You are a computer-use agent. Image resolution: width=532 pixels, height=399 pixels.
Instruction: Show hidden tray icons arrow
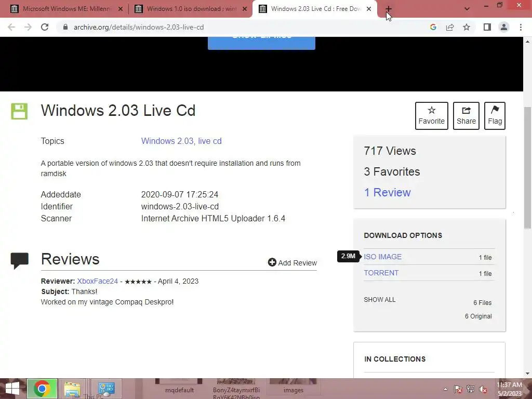coord(445,389)
